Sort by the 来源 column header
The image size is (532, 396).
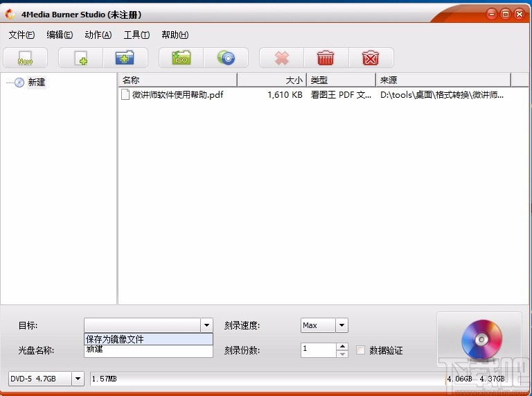(x=443, y=80)
